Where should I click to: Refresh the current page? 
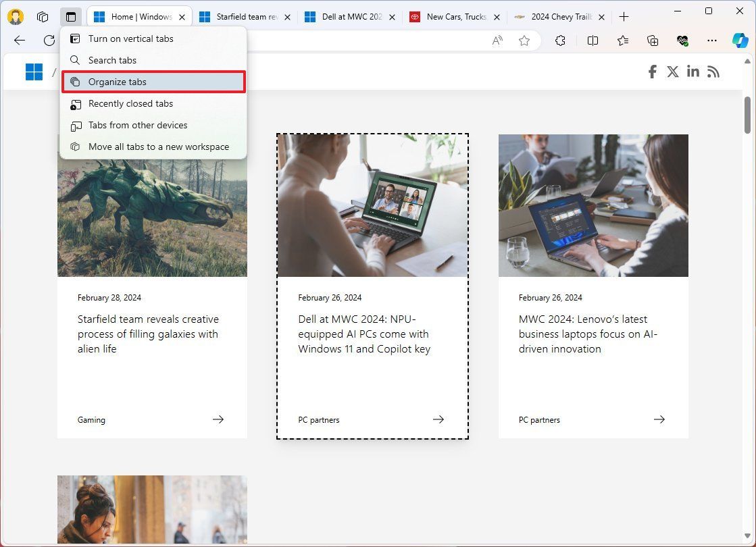coord(48,41)
